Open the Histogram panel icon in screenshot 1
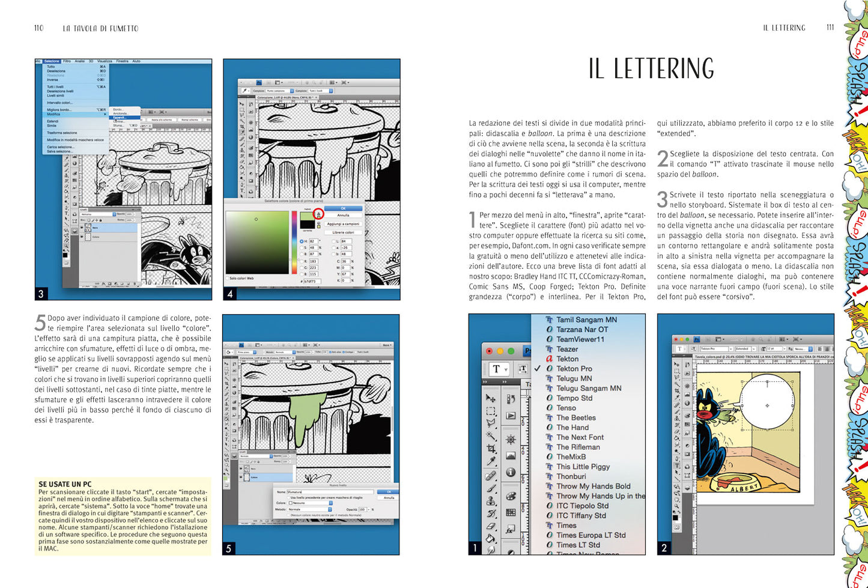 [511, 456]
